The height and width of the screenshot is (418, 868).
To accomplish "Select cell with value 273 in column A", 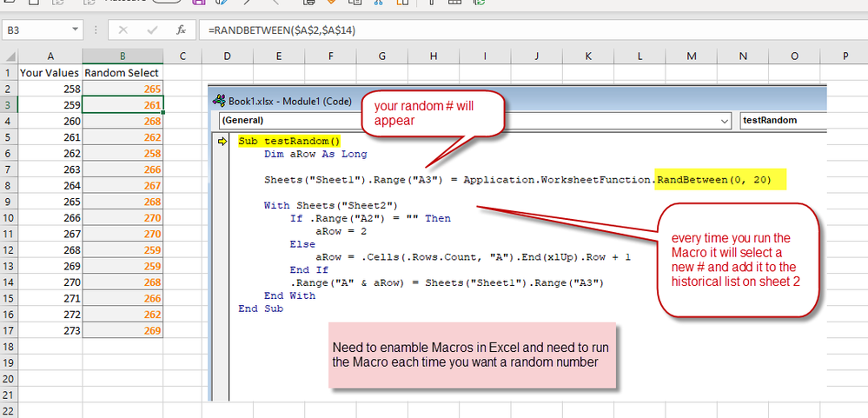I will coord(50,330).
